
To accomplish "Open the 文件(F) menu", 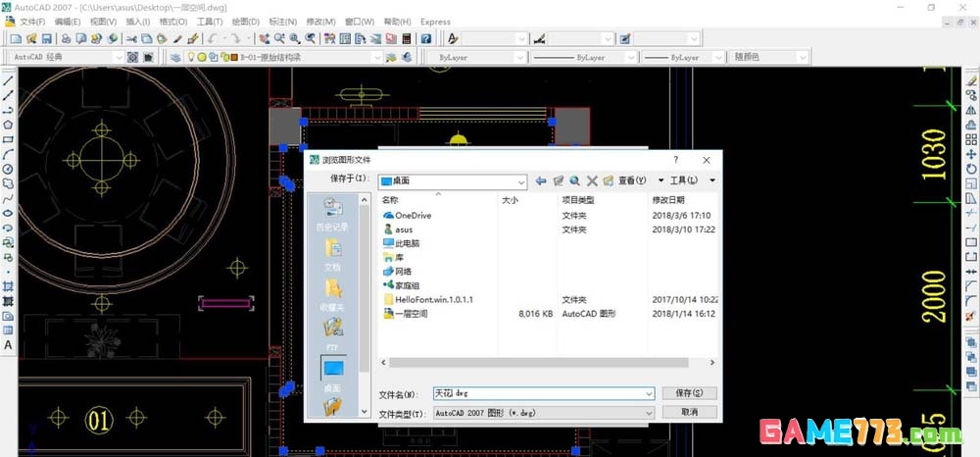I will click(32, 22).
